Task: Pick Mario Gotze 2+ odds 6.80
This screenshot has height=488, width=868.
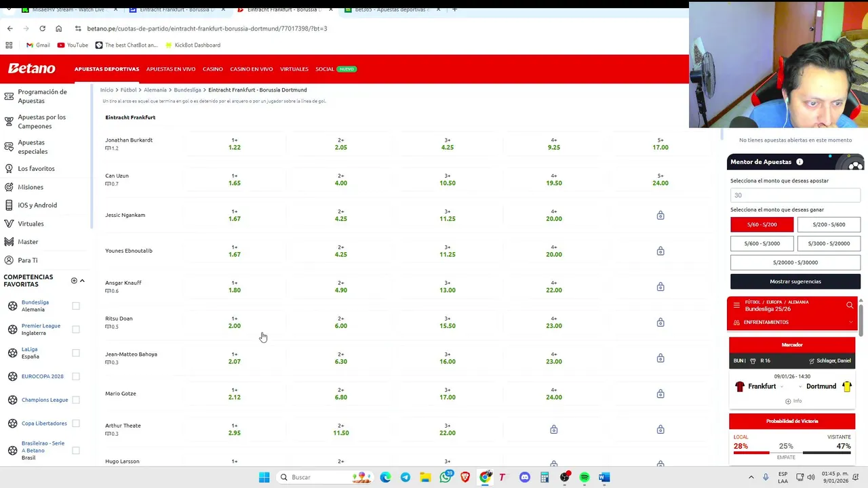Action: coord(341,394)
